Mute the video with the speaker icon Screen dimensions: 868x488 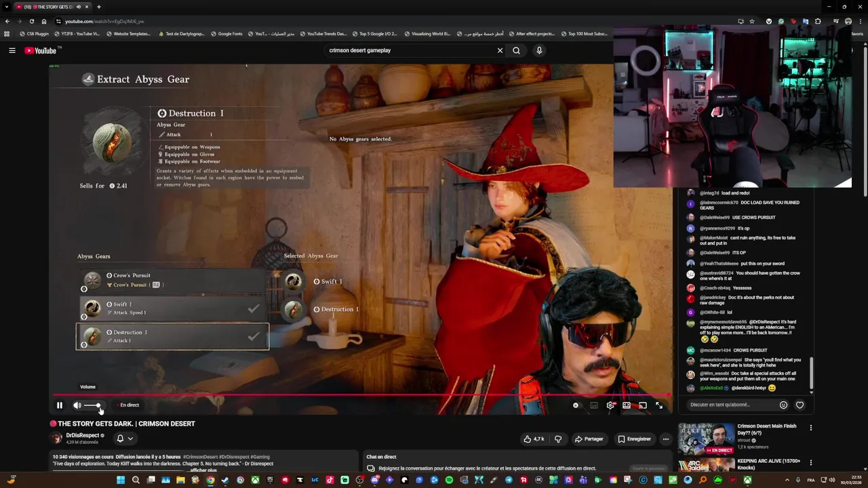click(77, 405)
